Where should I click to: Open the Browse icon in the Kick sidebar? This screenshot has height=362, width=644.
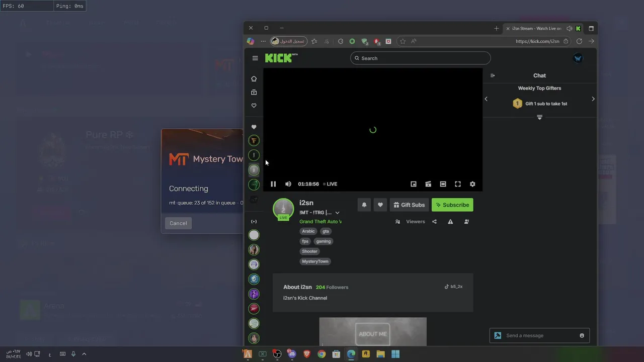254,93
